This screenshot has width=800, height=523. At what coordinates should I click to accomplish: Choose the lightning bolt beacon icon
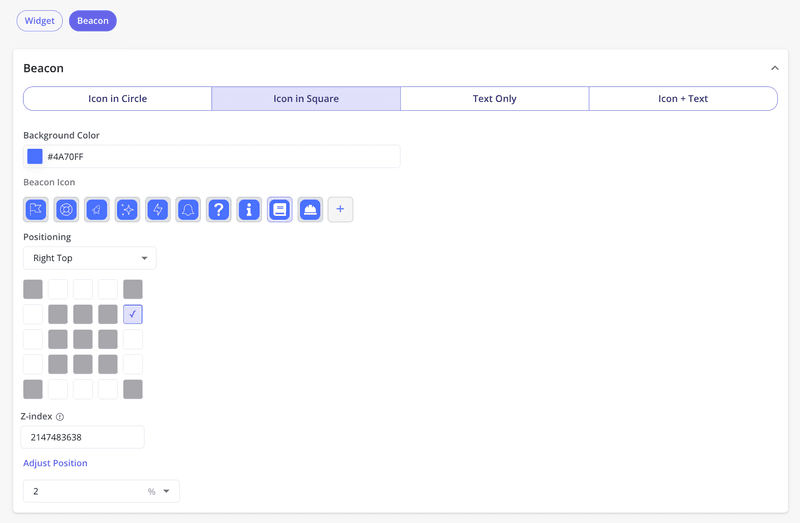coord(158,209)
